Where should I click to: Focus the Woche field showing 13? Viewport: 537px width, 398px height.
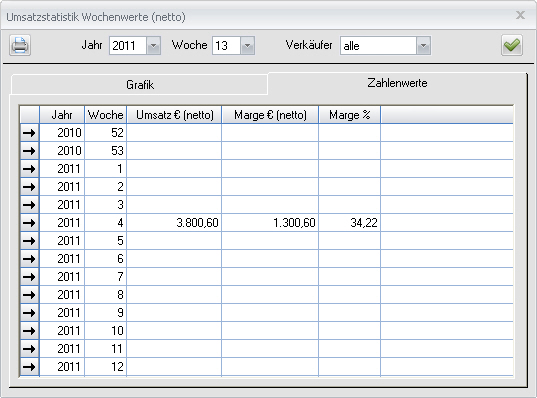226,46
